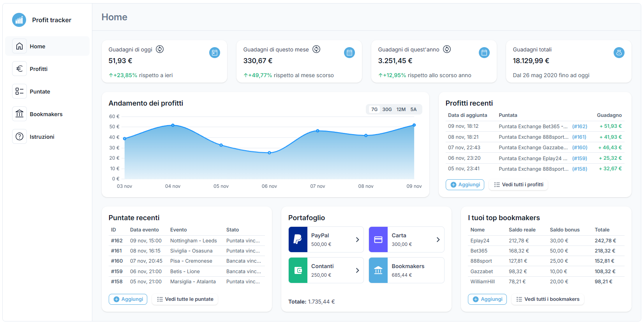This screenshot has width=644, height=325.
Task: Expand the Carta wallet chevron
Action: pos(438,240)
